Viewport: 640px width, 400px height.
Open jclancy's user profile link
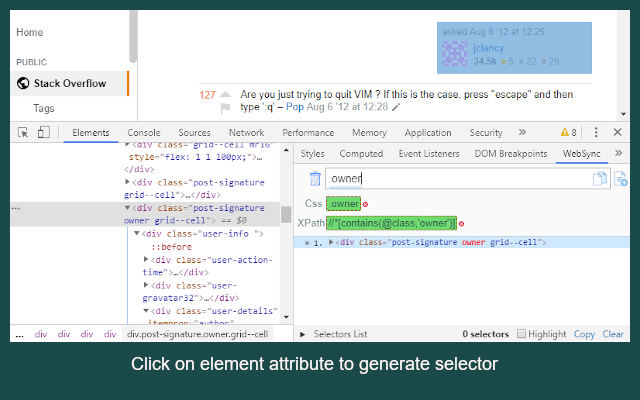pyautogui.click(x=489, y=48)
